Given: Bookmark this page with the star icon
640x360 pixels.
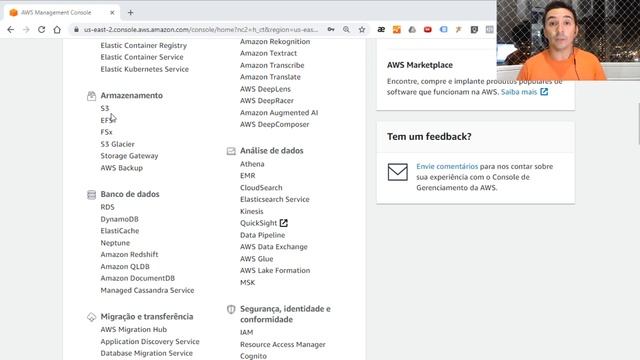Looking at the screenshot, I should coord(362,29).
